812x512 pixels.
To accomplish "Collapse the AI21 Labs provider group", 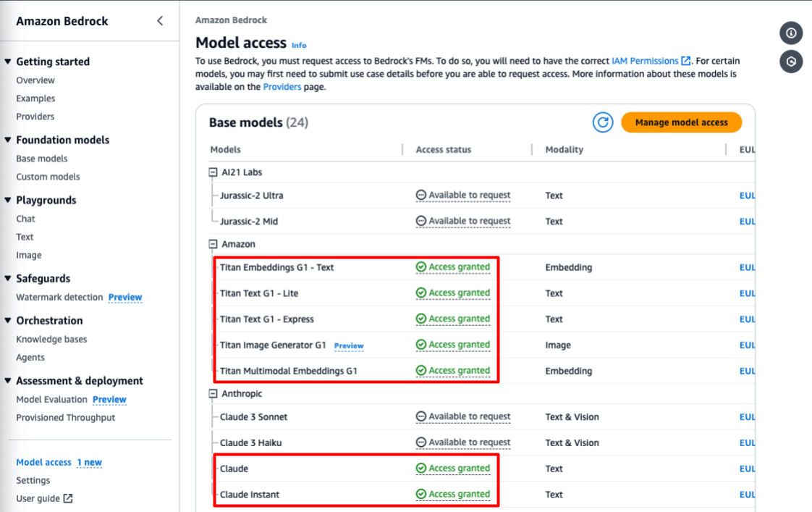I will [213, 172].
